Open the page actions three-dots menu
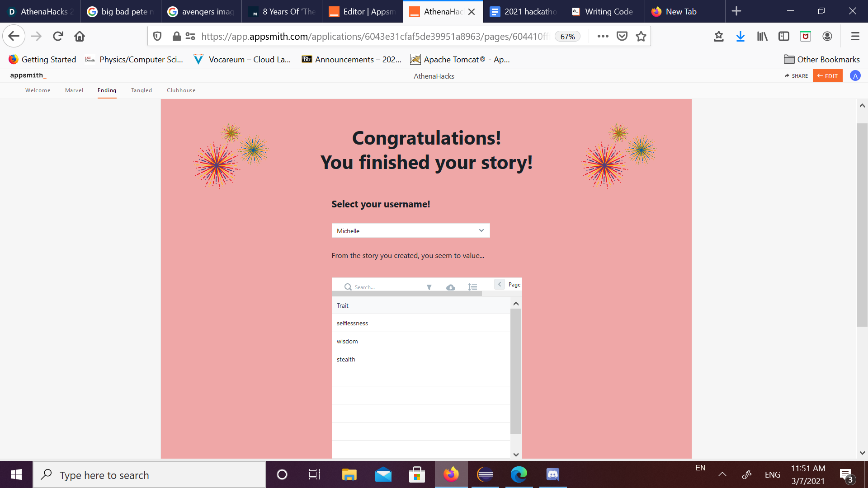 pos(603,36)
